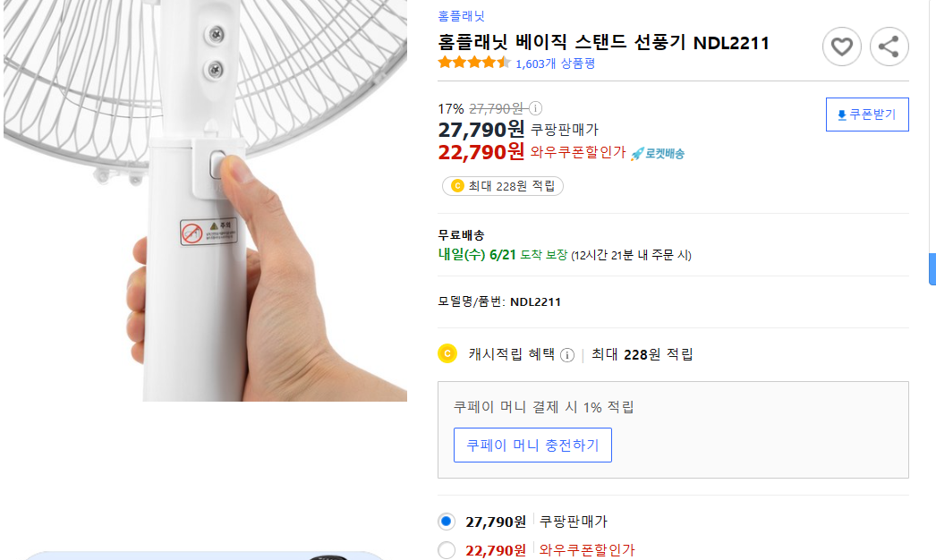Click the 와우쿠폰할인가 red price label
The width and height of the screenshot is (936, 560).
pyautogui.click(x=577, y=153)
